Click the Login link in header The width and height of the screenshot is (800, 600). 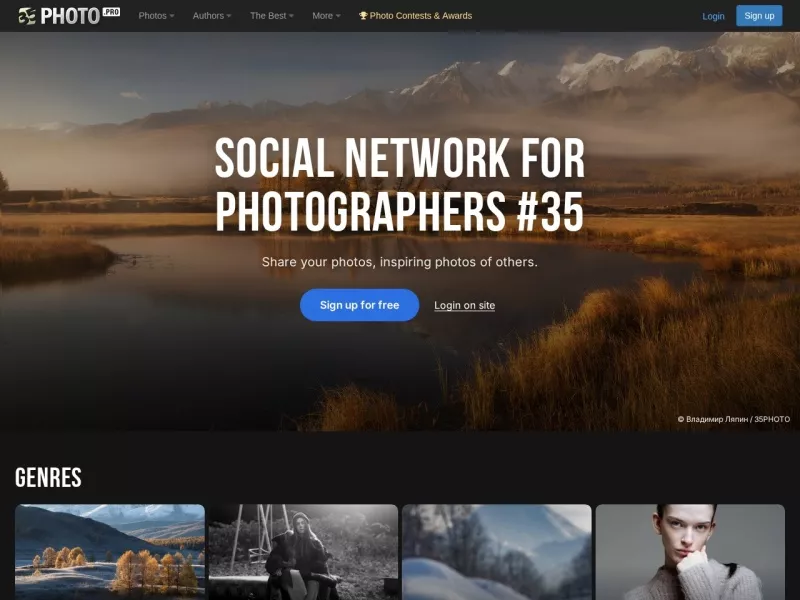(713, 16)
